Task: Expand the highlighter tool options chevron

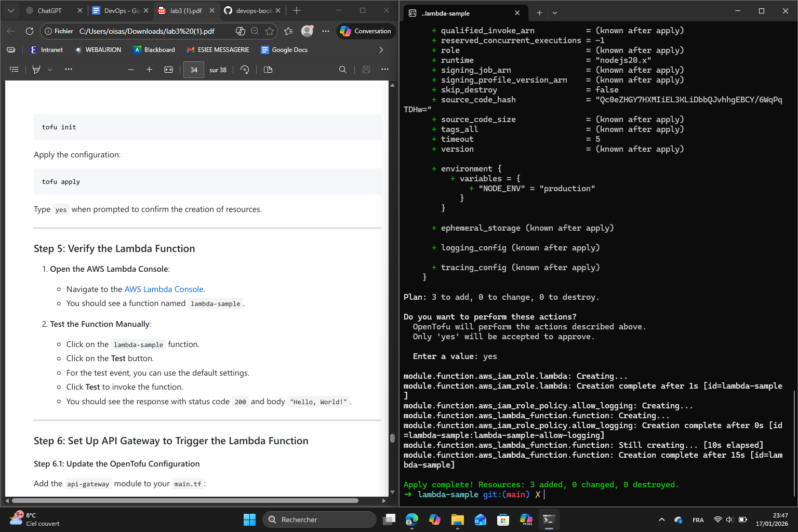Action: (x=49, y=69)
